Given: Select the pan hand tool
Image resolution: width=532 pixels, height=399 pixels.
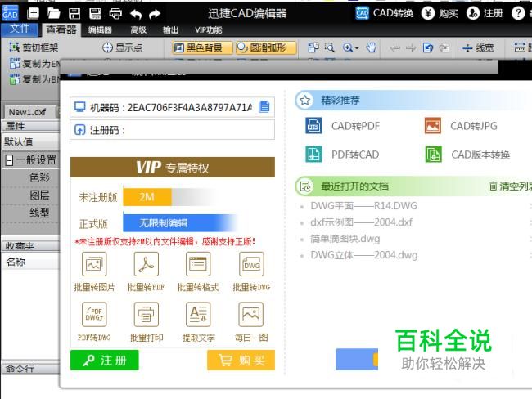Looking at the screenshot, I should pyautogui.click(x=372, y=47).
